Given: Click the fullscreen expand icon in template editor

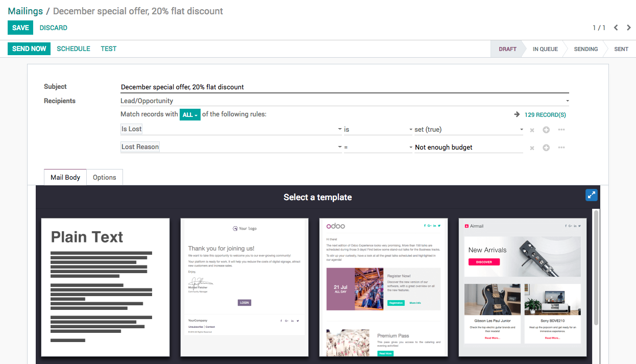Looking at the screenshot, I should (x=591, y=195).
